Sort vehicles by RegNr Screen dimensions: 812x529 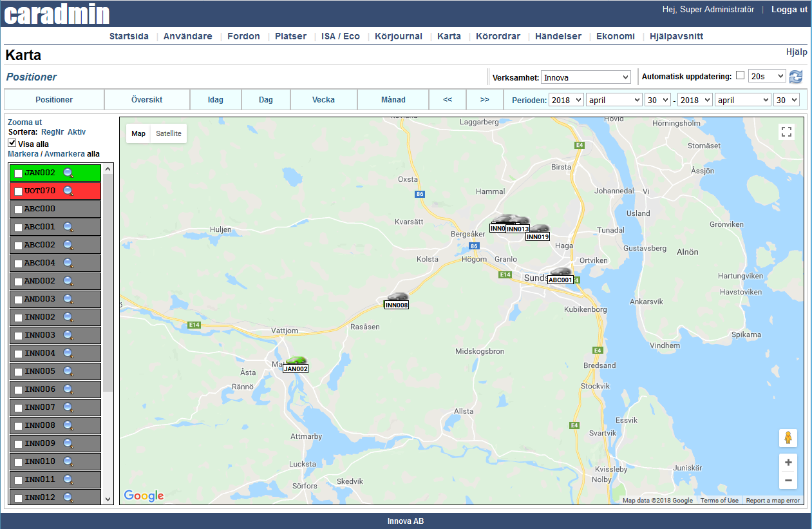pyautogui.click(x=52, y=131)
